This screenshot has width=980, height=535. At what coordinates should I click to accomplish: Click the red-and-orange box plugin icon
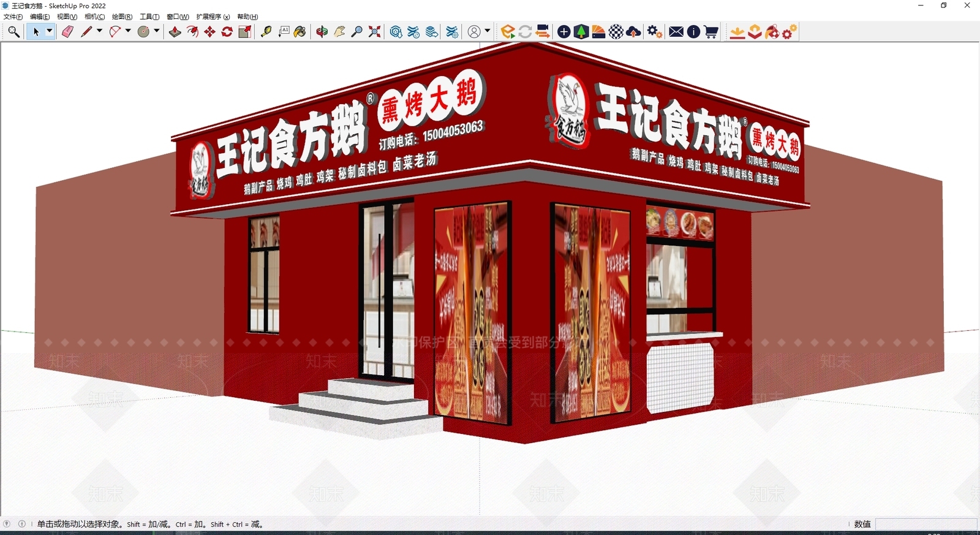(x=755, y=32)
